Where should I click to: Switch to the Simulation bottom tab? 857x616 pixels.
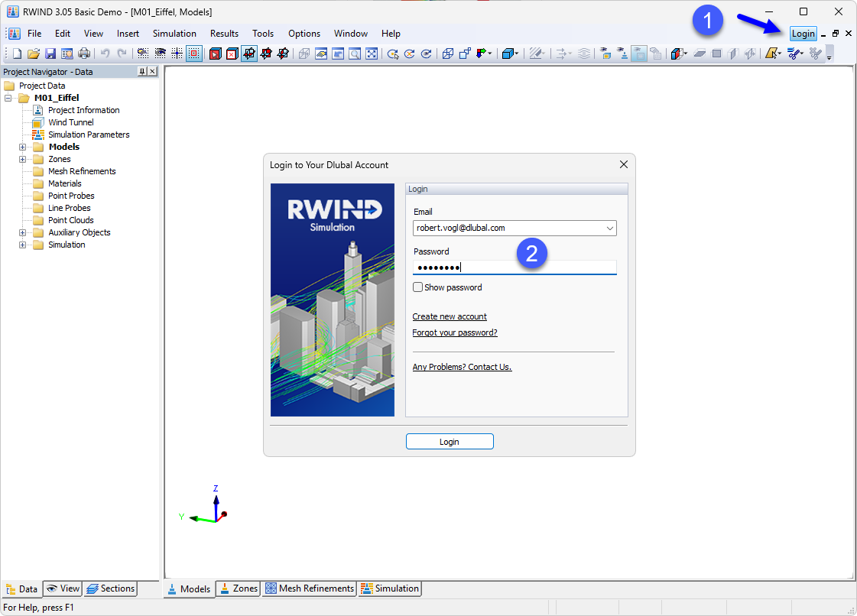point(390,588)
